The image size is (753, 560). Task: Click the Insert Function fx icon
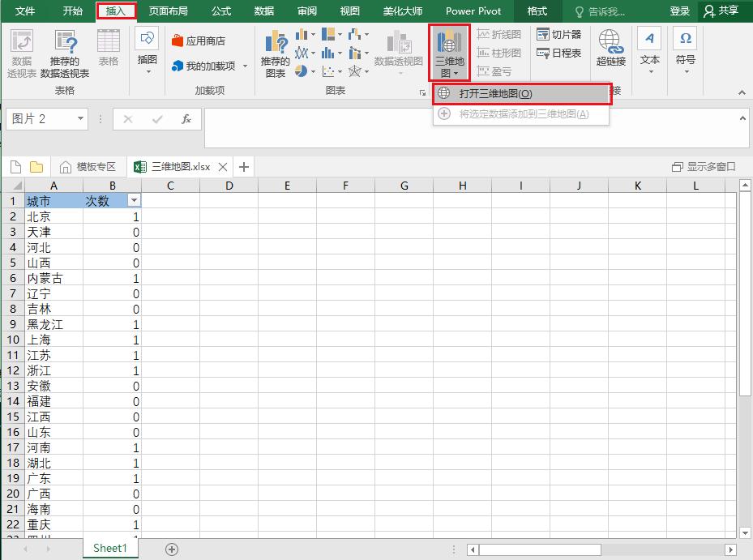pos(186,119)
